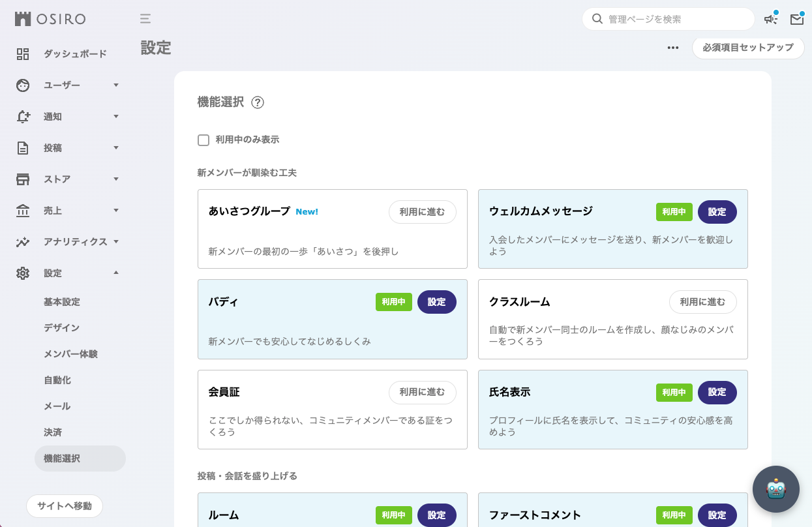Click the store shop icon
812x527 pixels.
[23, 179]
